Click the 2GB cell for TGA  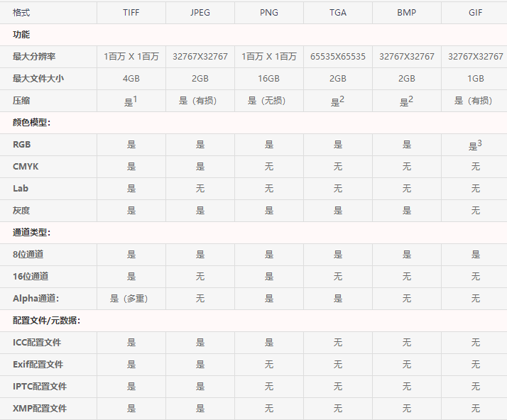tap(338, 79)
